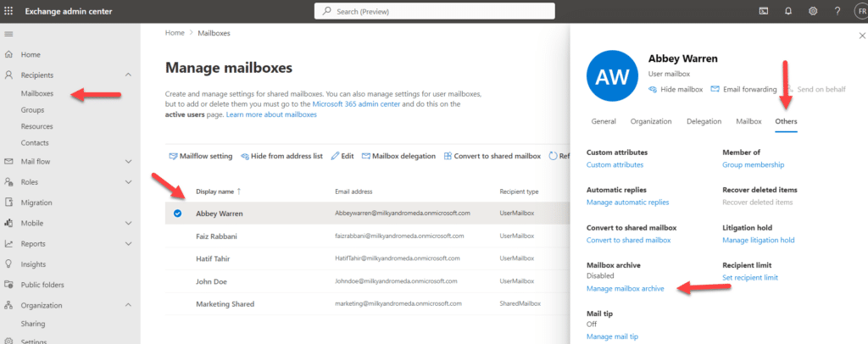868x344 pixels.
Task: Open the app launcher waffle icon
Action: [x=8, y=11]
